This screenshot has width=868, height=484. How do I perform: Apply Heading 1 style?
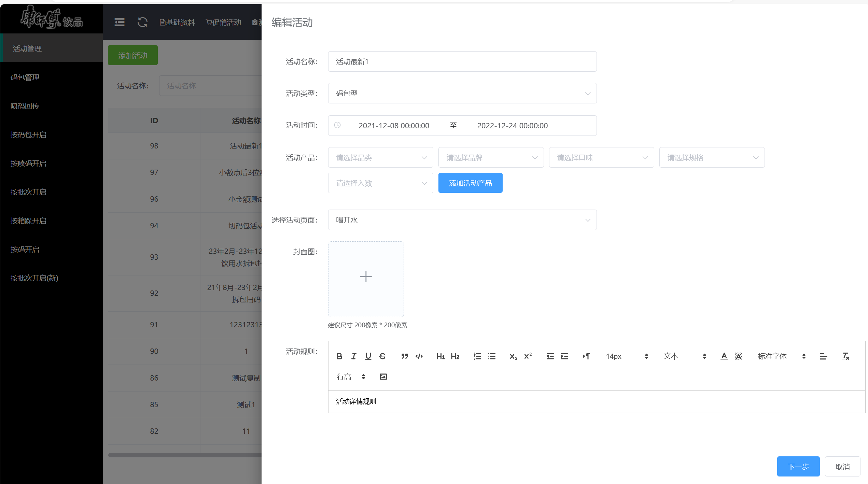(x=440, y=356)
